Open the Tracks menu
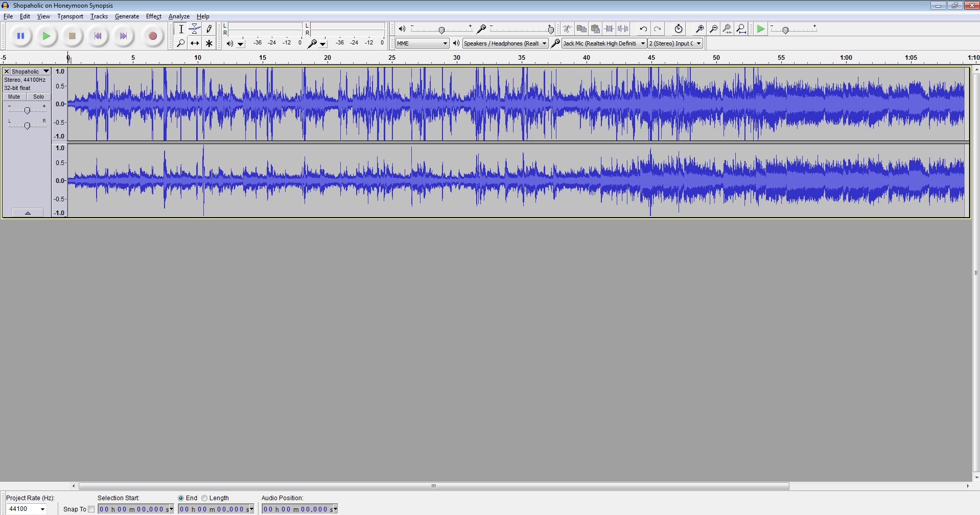The width and height of the screenshot is (980, 515). coord(99,16)
